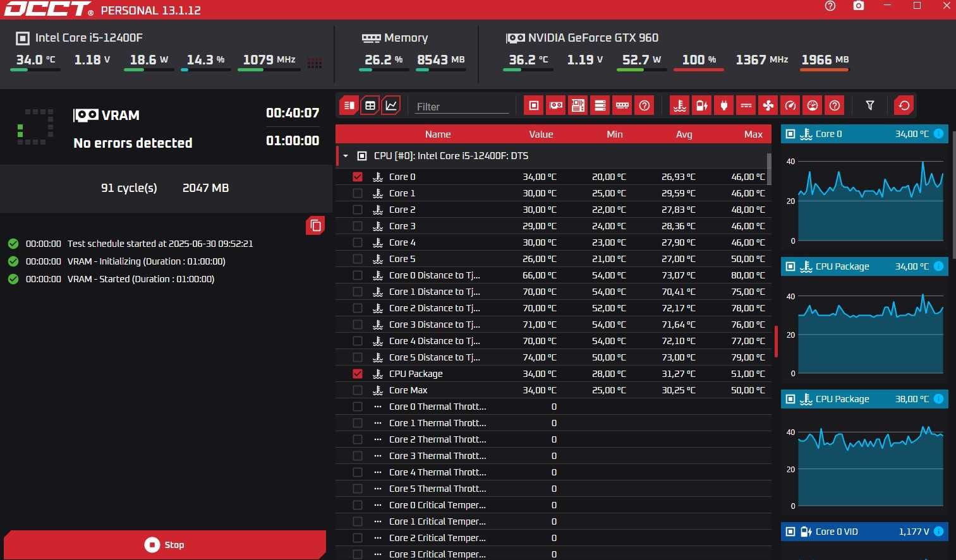This screenshot has width=956, height=560.
Task: Check the Core Max checkbox
Action: [x=358, y=390]
